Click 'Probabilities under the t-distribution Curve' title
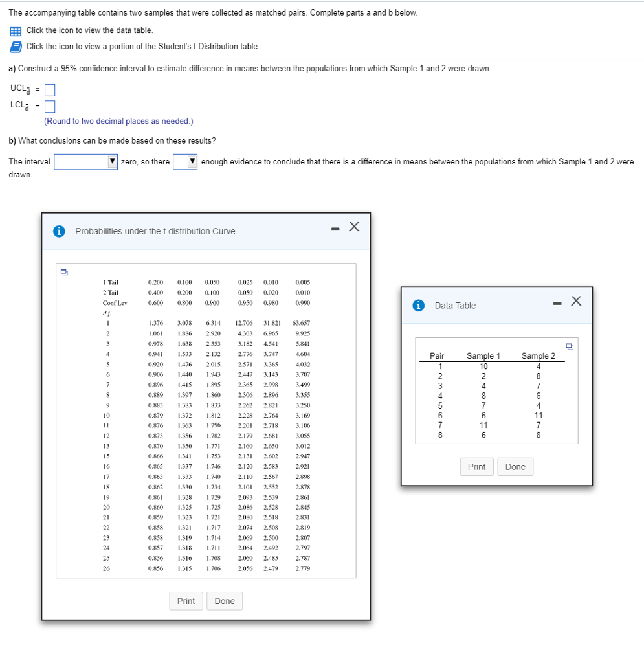This screenshot has height=663, width=644. click(155, 232)
